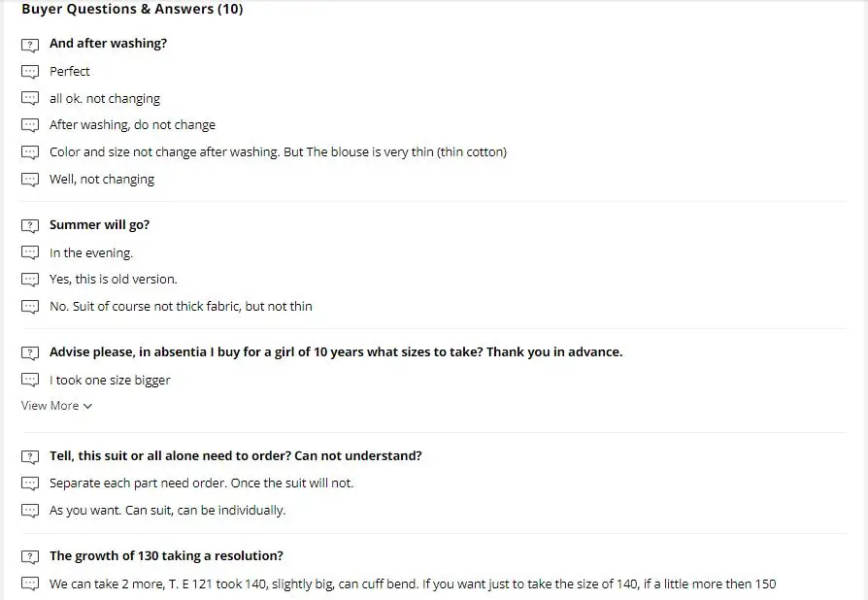Click question icon beside 'And after washing?'

30,45
